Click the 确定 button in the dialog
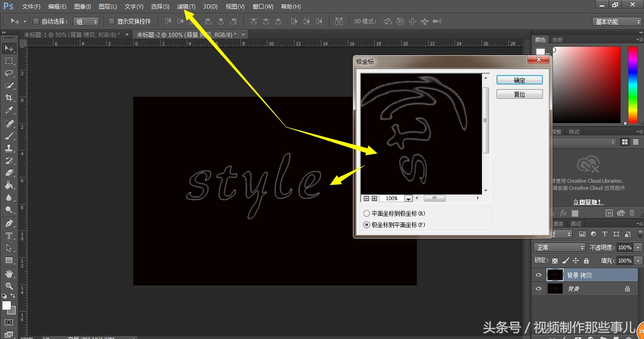 [519, 80]
